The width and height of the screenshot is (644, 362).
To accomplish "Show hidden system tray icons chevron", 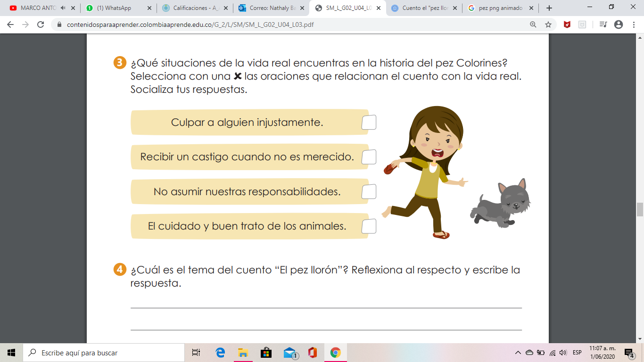I will [x=518, y=353].
